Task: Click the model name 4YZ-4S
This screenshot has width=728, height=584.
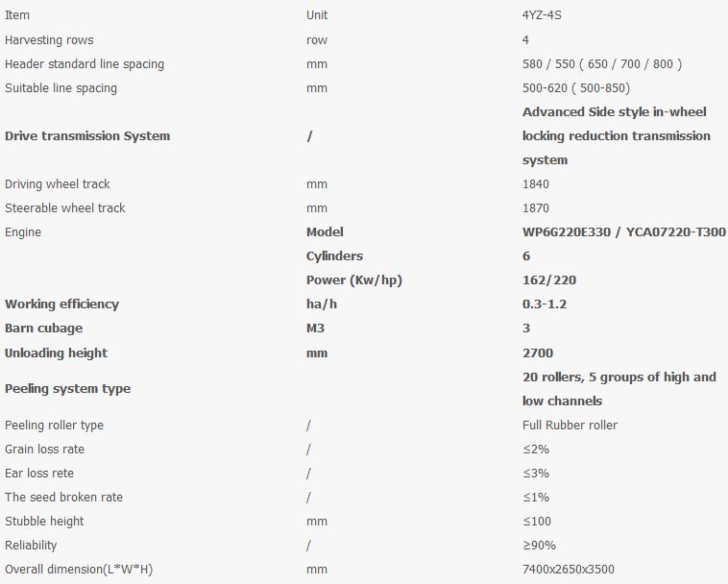Action: 544,15
